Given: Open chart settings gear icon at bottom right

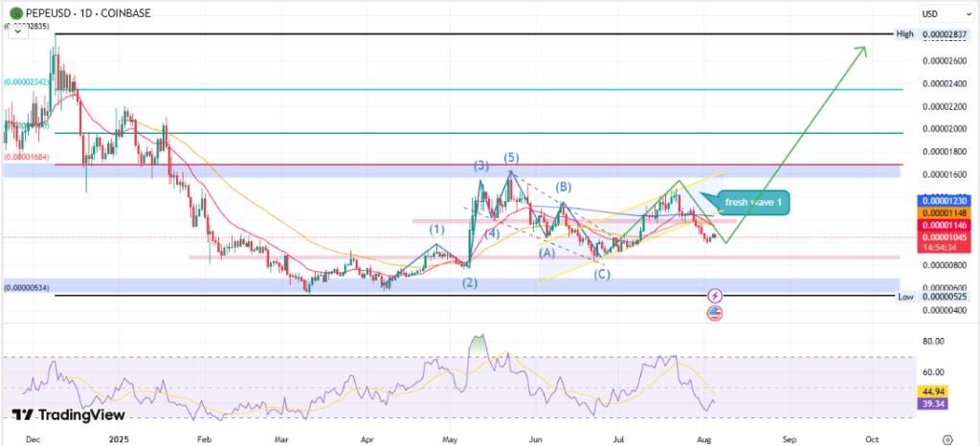Looking at the screenshot, I should (947, 439).
